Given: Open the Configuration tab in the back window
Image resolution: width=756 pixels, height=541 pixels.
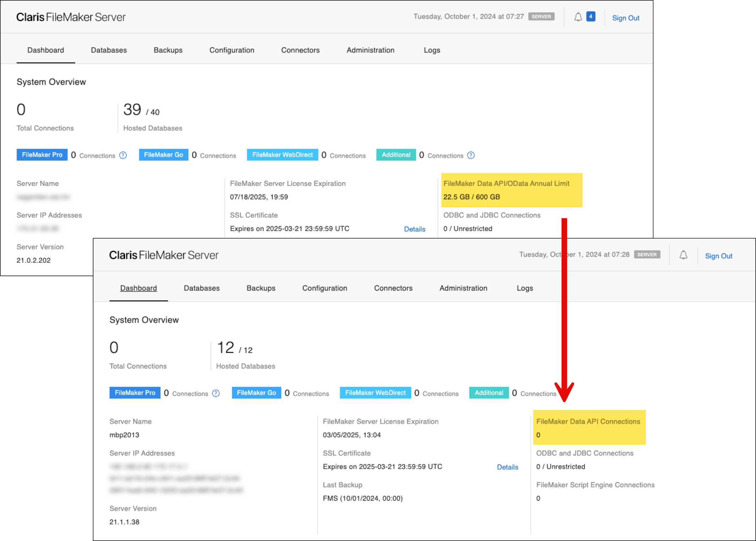Looking at the screenshot, I should click(232, 50).
